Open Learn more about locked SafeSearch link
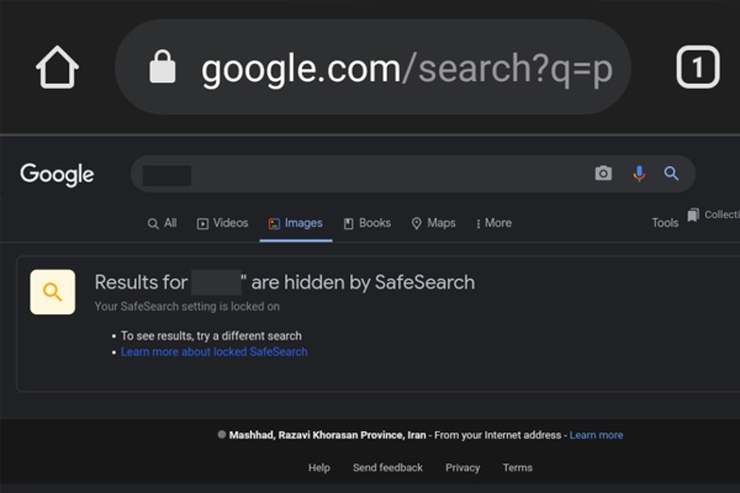The image size is (740, 493). (x=214, y=352)
